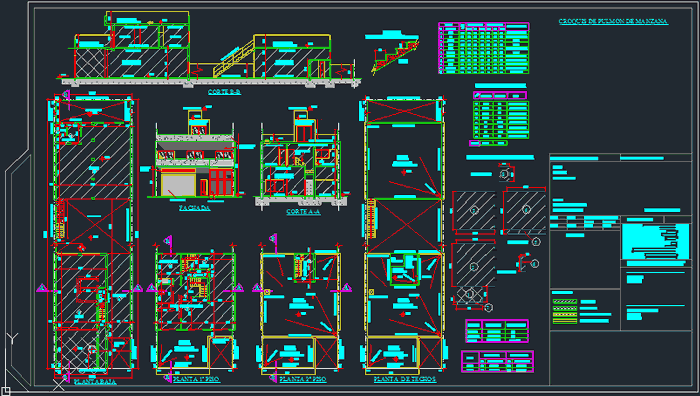Viewport: 700px width, 396px height.
Task: Click the gray garage door in the Fachada elevation
Action: (x=179, y=185)
